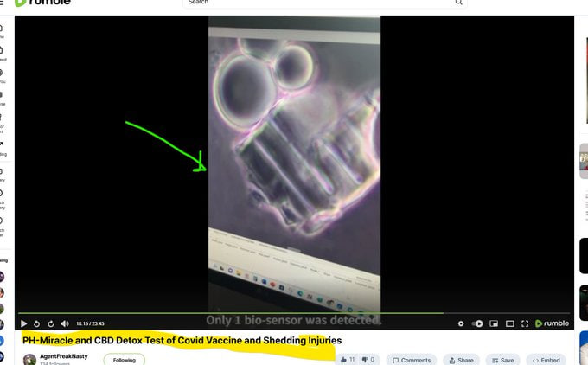Click the thumbs-down dislike button
This screenshot has height=365, width=588.
(367, 360)
